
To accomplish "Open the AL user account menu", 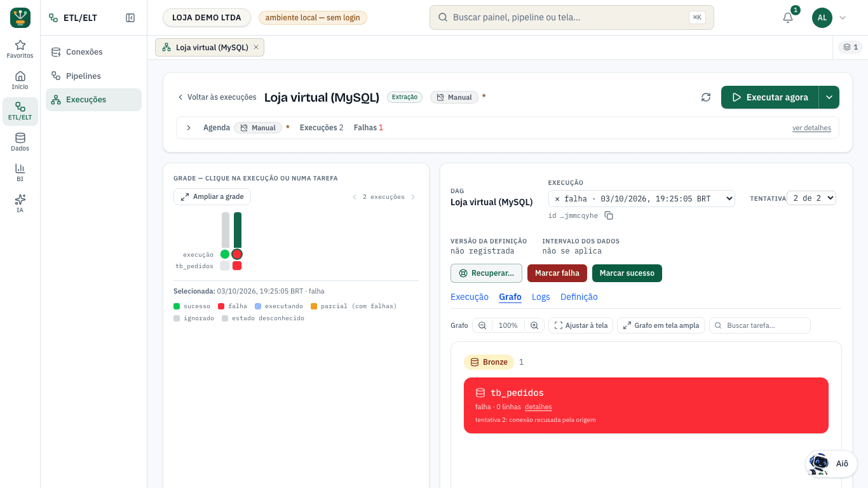I will pyautogui.click(x=830, y=18).
